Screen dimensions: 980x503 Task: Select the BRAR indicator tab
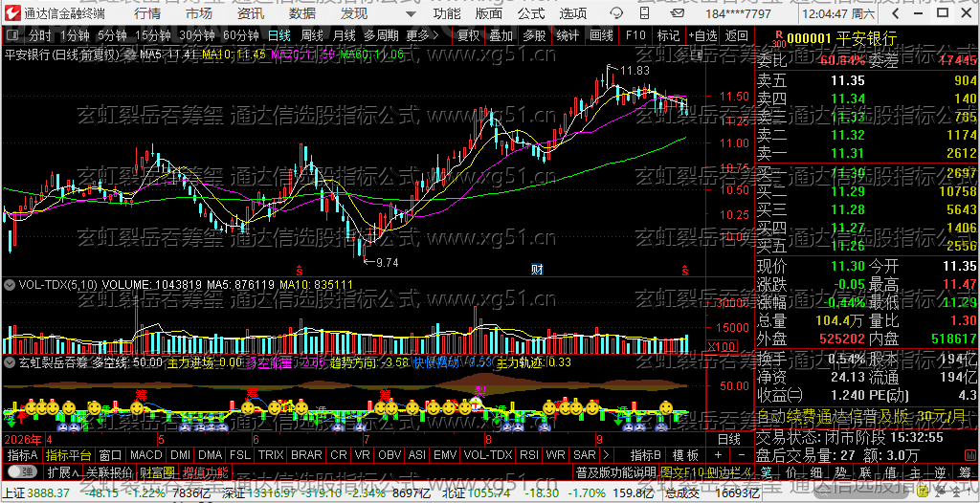(x=306, y=455)
